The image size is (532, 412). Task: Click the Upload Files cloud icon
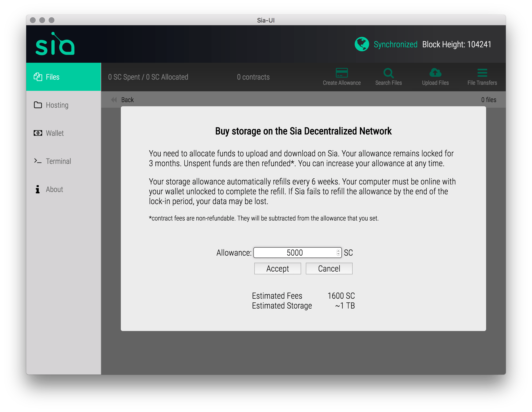[x=435, y=73]
